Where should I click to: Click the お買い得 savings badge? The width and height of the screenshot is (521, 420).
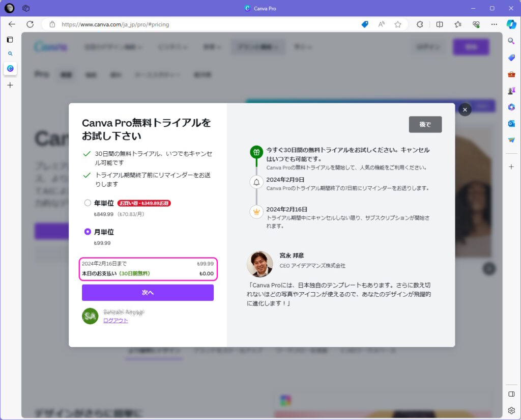pyautogui.click(x=144, y=203)
